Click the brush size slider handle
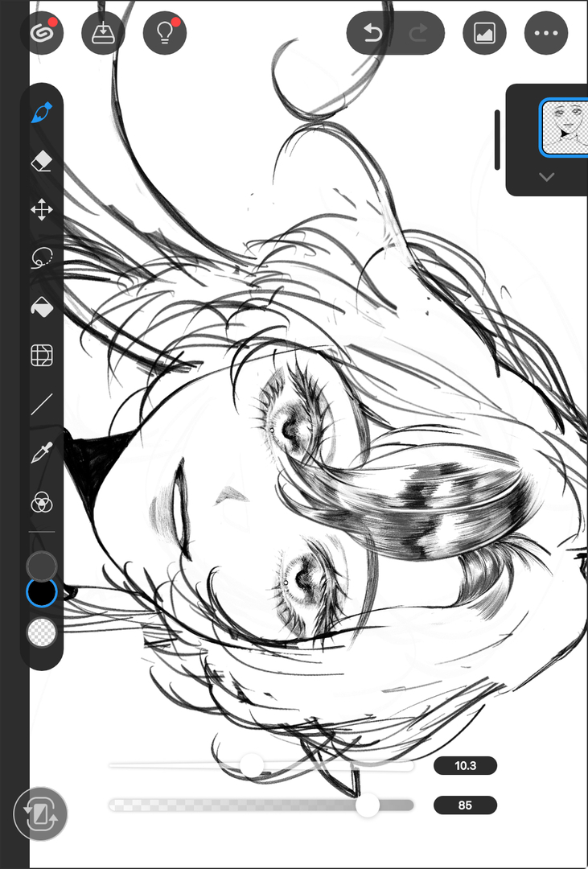 (x=252, y=765)
